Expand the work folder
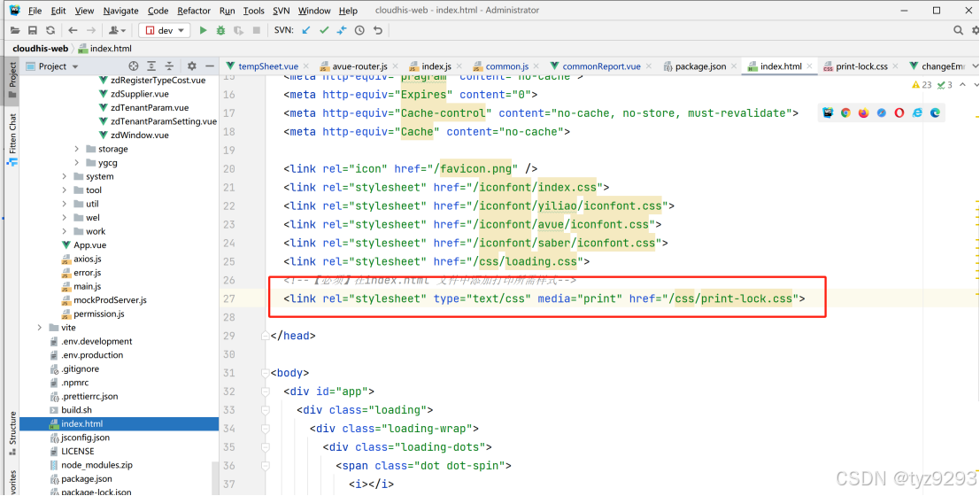Image resolution: width=980 pixels, height=496 pixels. click(x=65, y=231)
